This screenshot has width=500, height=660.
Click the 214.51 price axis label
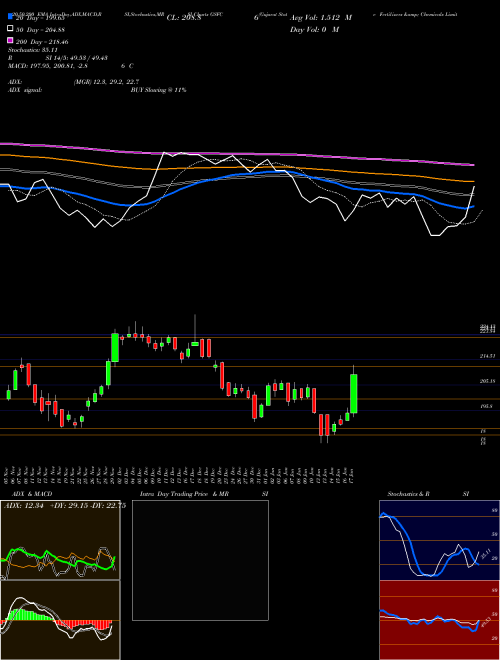pos(487,356)
